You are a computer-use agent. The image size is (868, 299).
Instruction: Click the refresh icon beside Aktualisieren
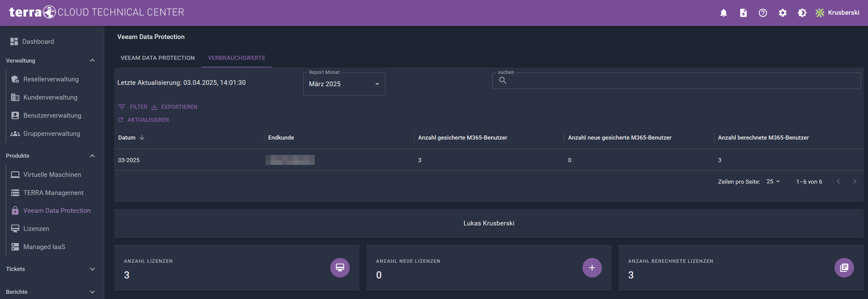[121, 120]
